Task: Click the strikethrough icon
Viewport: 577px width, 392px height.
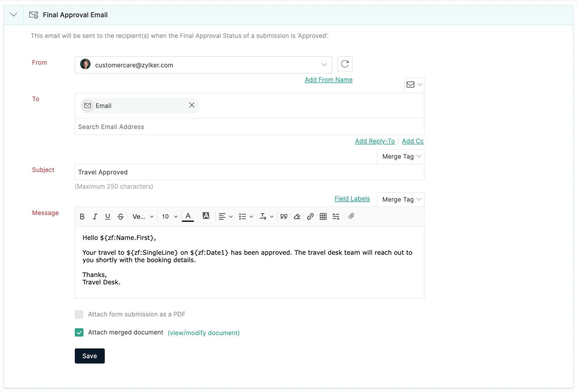Action: point(121,216)
